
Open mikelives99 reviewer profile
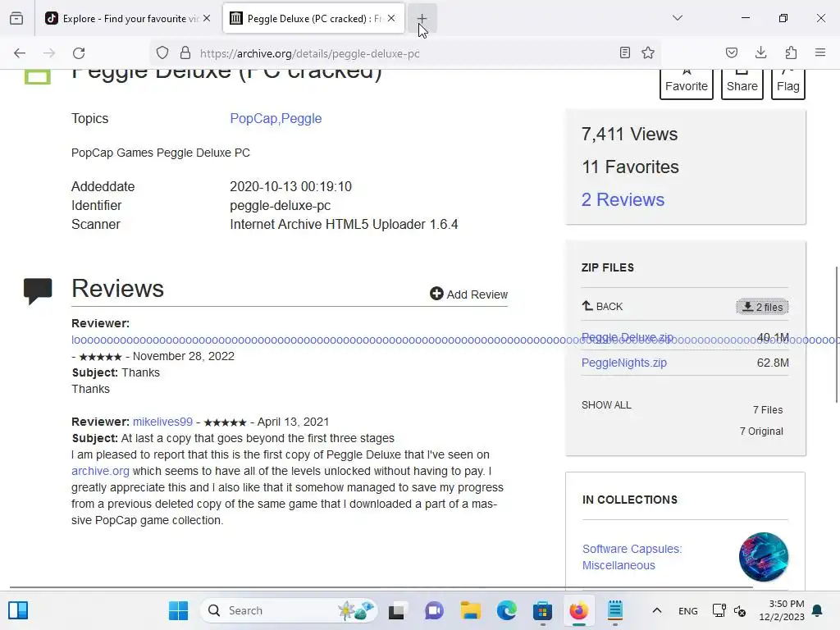tap(162, 422)
